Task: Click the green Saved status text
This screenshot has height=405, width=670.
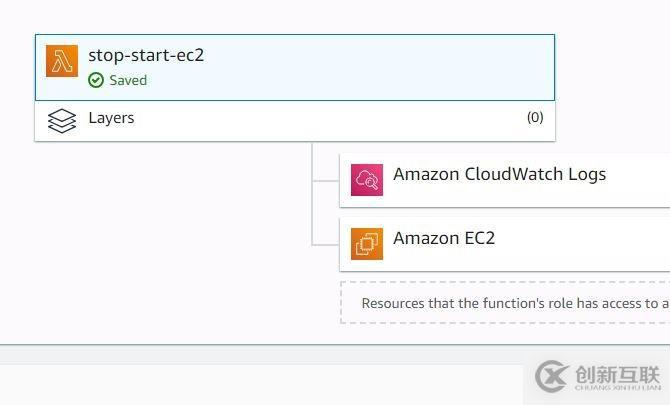Action: click(128, 80)
